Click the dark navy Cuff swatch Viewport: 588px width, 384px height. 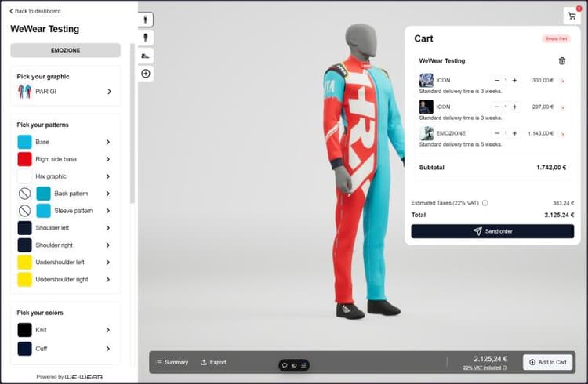[x=25, y=349]
